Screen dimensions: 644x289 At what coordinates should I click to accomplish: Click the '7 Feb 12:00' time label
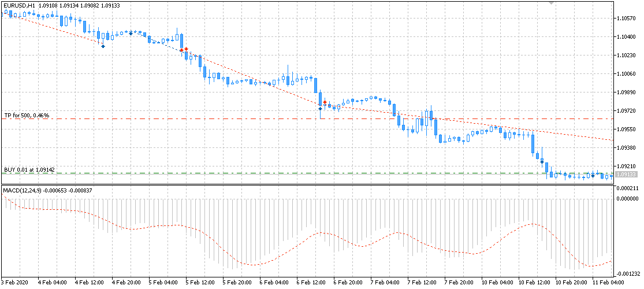(422, 283)
